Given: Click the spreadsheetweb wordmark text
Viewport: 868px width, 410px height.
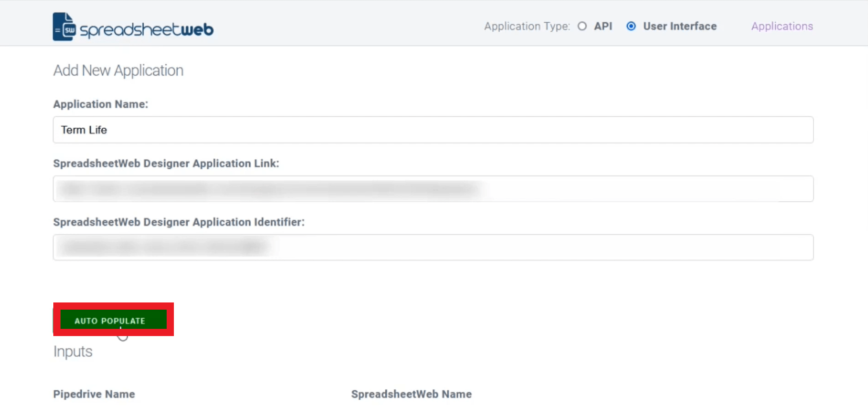Looking at the screenshot, I should click(147, 30).
